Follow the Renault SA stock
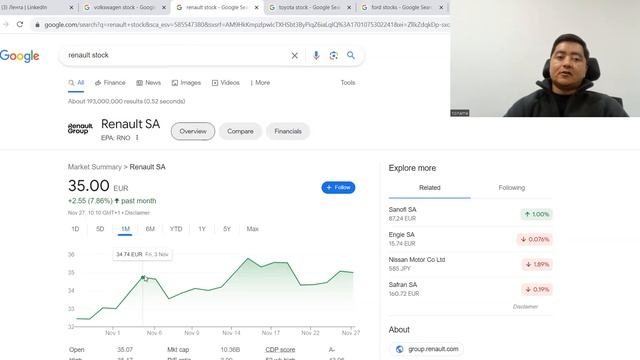 (338, 187)
